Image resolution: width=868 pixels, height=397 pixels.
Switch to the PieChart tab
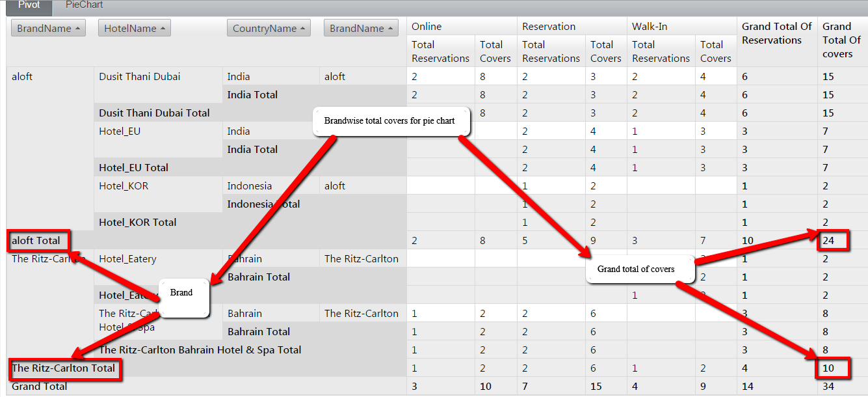[x=84, y=5]
